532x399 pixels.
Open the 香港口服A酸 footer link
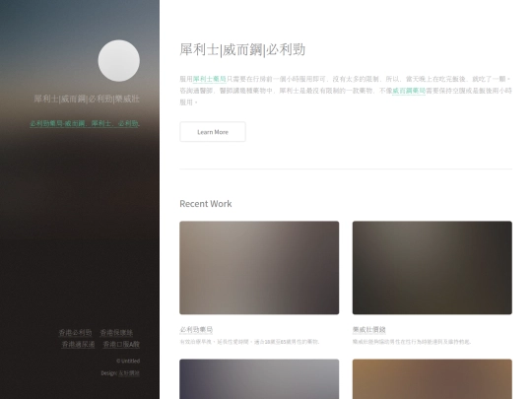pos(121,345)
